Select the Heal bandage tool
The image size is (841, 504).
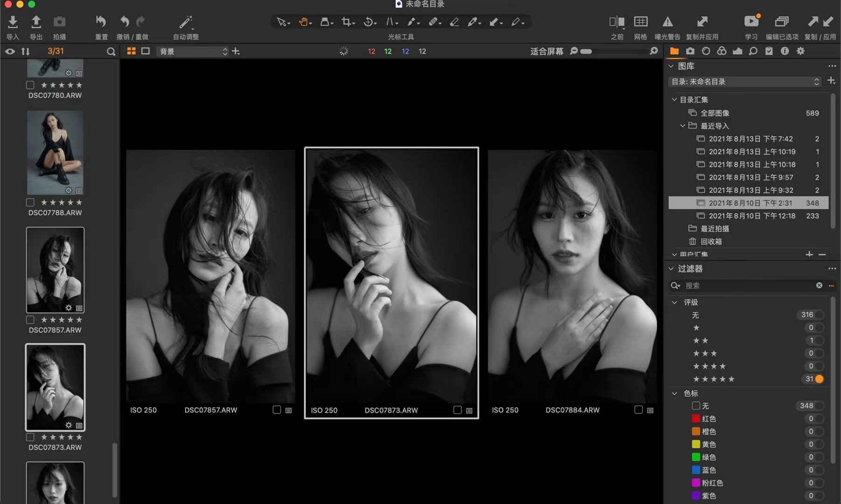pyautogui.click(x=435, y=22)
